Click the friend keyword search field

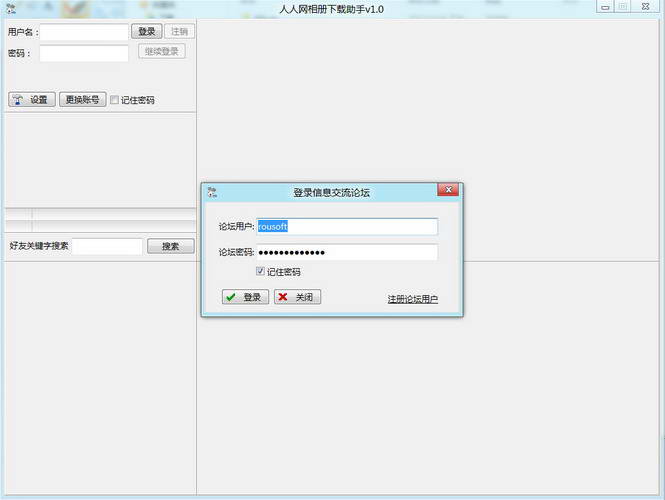click(x=107, y=246)
